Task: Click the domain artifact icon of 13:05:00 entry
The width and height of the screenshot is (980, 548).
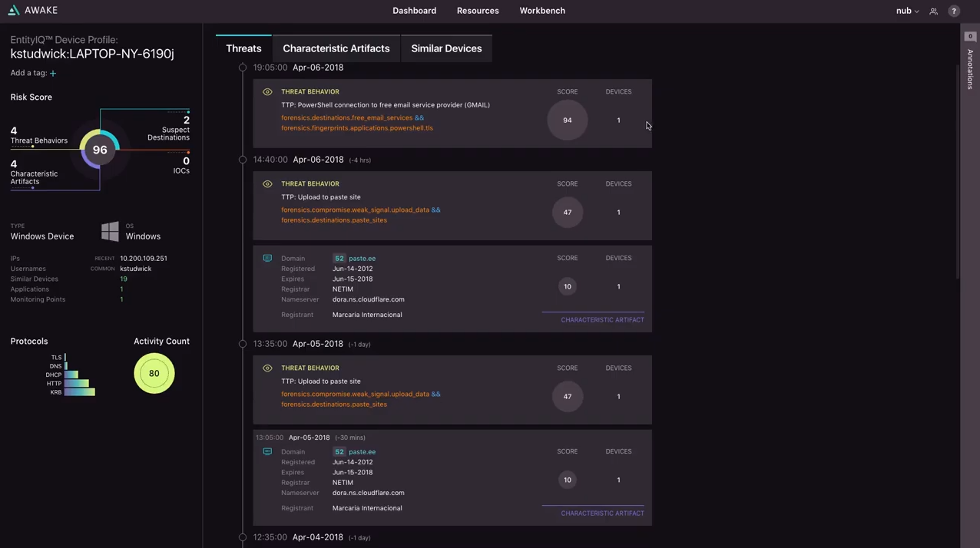Action: [x=267, y=452]
